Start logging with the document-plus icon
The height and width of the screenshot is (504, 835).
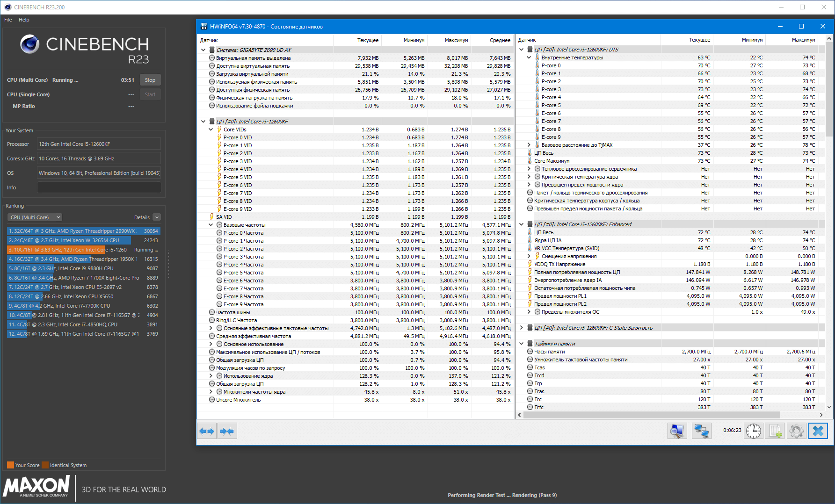pos(775,431)
